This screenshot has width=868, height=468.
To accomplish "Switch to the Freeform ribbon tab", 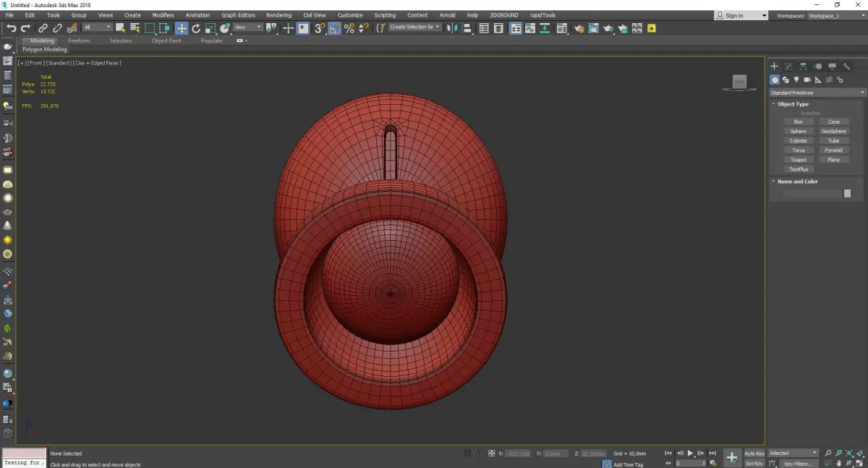I will [x=79, y=41].
